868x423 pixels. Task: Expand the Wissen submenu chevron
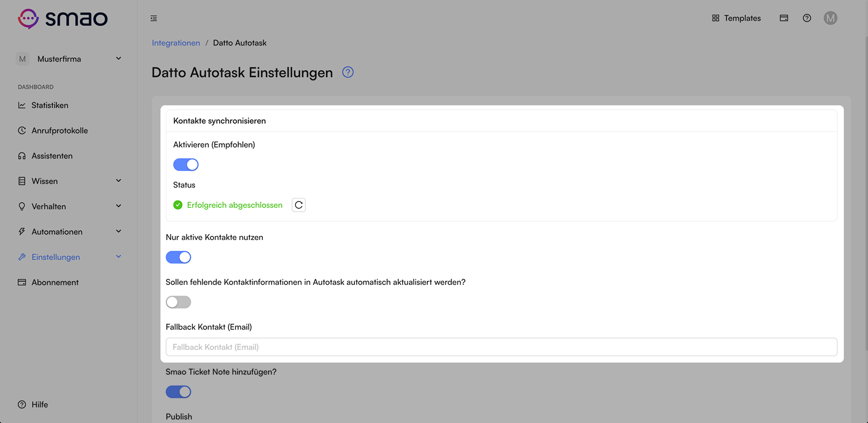pyautogui.click(x=118, y=181)
